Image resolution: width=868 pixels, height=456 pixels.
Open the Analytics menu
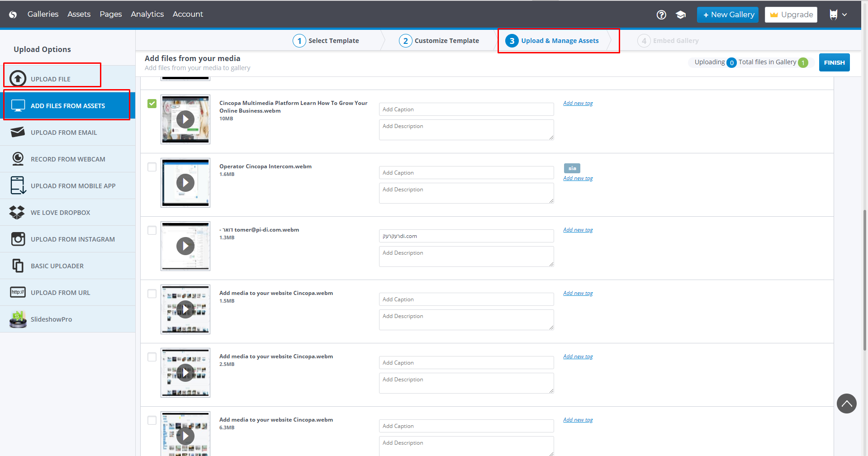click(147, 14)
